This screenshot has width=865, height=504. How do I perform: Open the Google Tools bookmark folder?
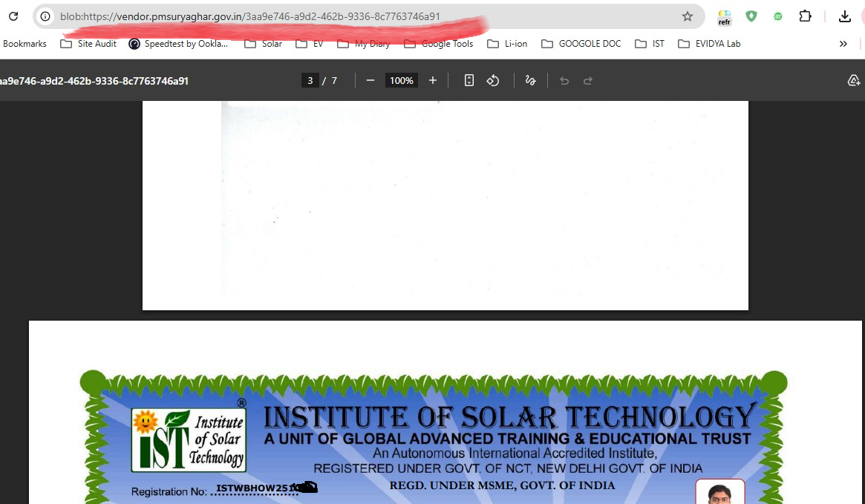point(438,44)
